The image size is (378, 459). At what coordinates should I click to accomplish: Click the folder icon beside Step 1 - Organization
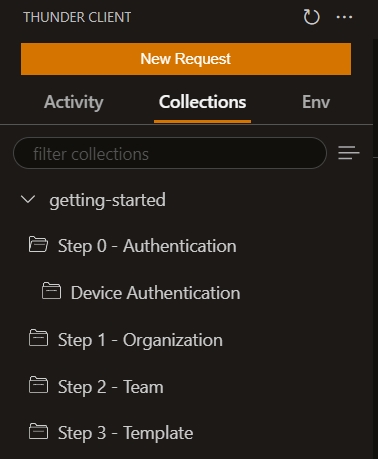(38, 338)
